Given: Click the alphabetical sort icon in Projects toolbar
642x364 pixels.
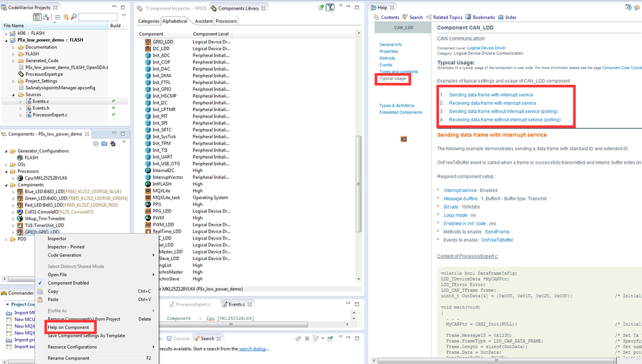Looking at the screenshot, I should pyautogui.click(x=46, y=17).
